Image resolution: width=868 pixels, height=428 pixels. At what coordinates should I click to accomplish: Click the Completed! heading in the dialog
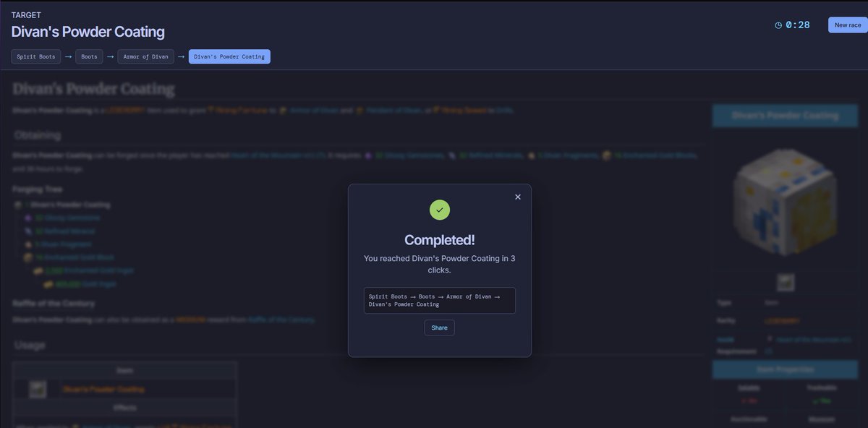point(440,240)
